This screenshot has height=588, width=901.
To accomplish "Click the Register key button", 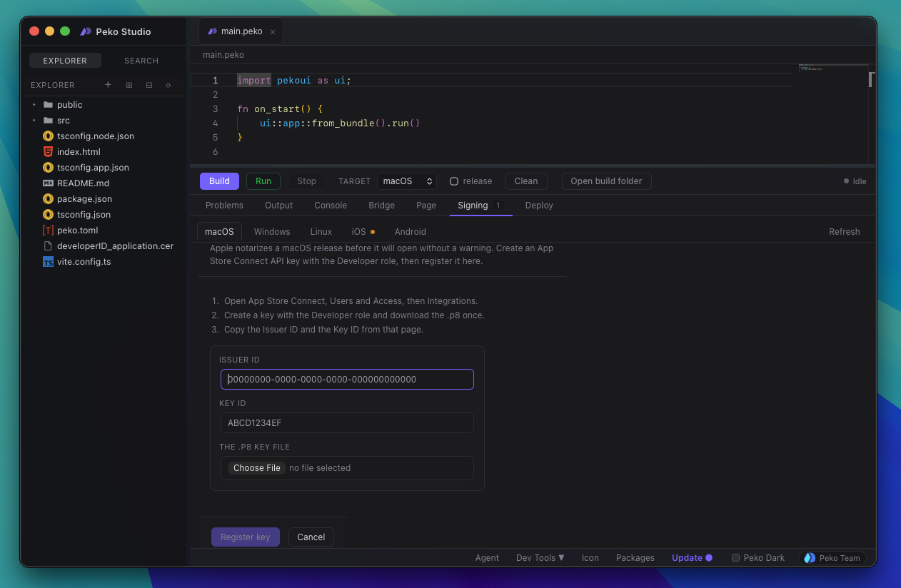I will tap(246, 537).
